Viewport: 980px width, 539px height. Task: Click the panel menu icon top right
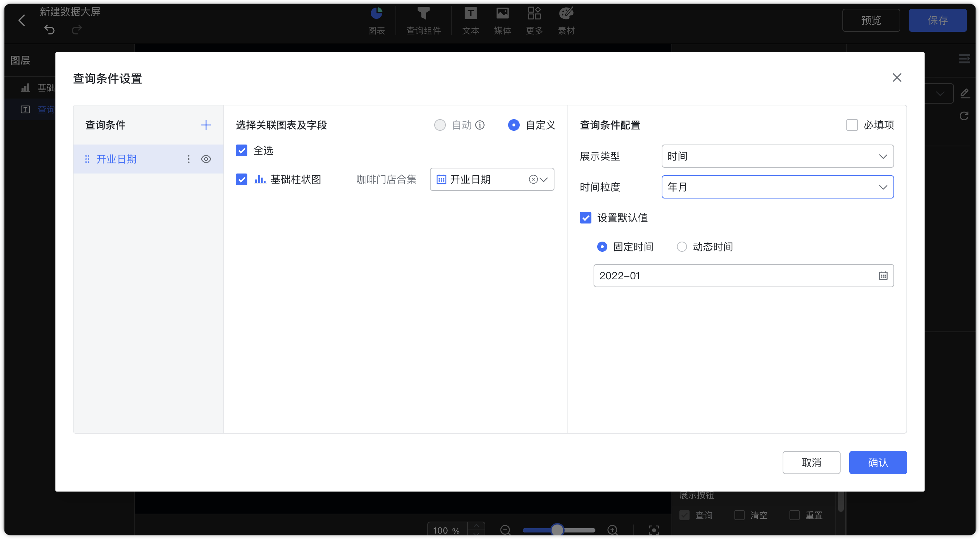tap(964, 59)
